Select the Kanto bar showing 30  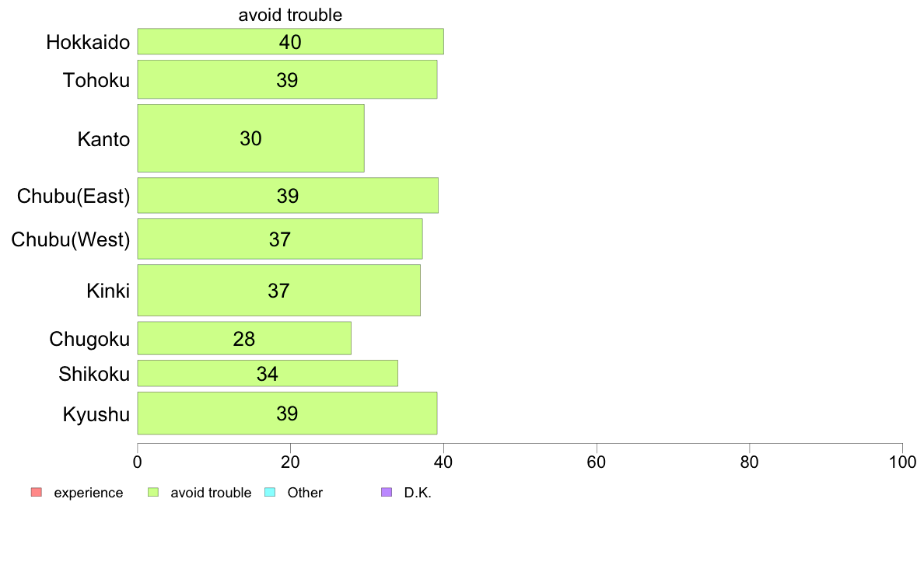click(250, 138)
